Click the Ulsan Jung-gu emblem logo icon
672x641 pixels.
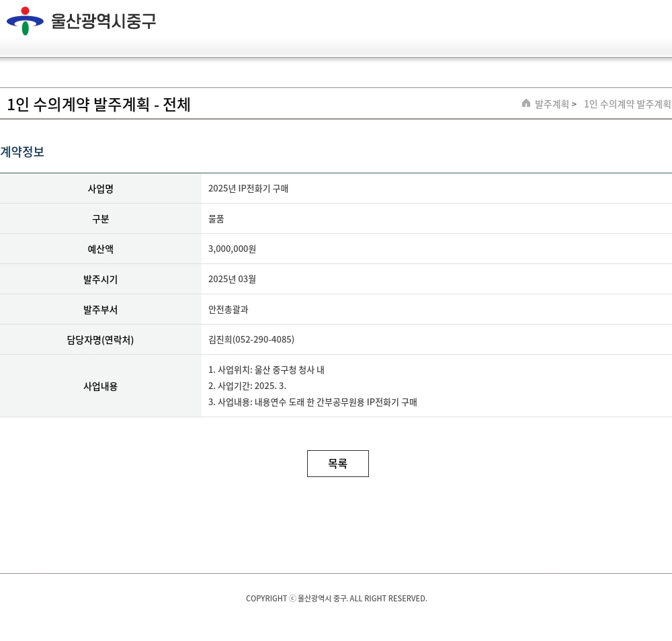pos(25,21)
